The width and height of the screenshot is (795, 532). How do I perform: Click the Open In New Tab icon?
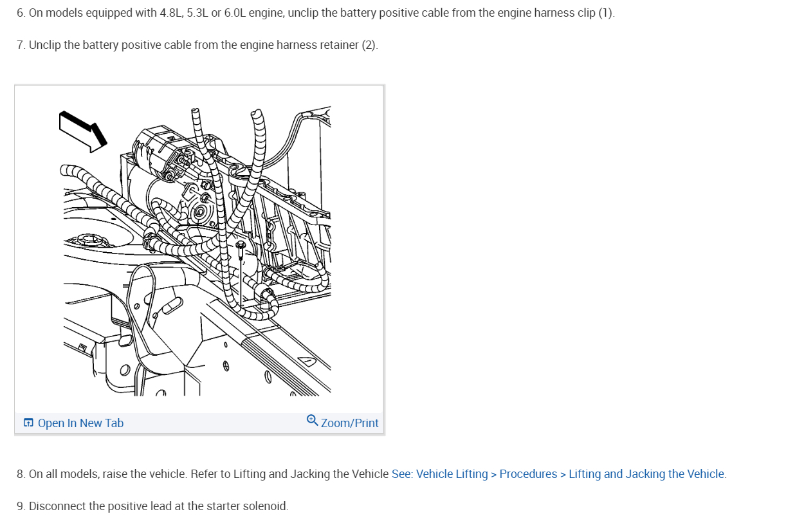tap(28, 423)
